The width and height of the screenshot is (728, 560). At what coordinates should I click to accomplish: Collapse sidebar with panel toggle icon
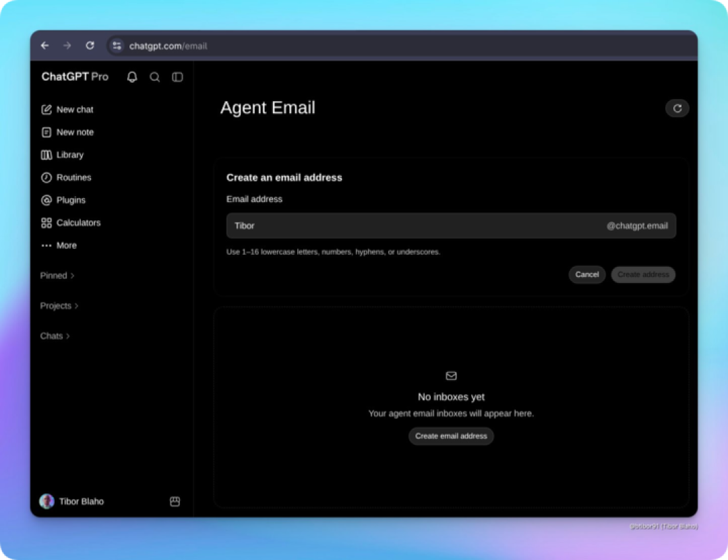(x=177, y=77)
